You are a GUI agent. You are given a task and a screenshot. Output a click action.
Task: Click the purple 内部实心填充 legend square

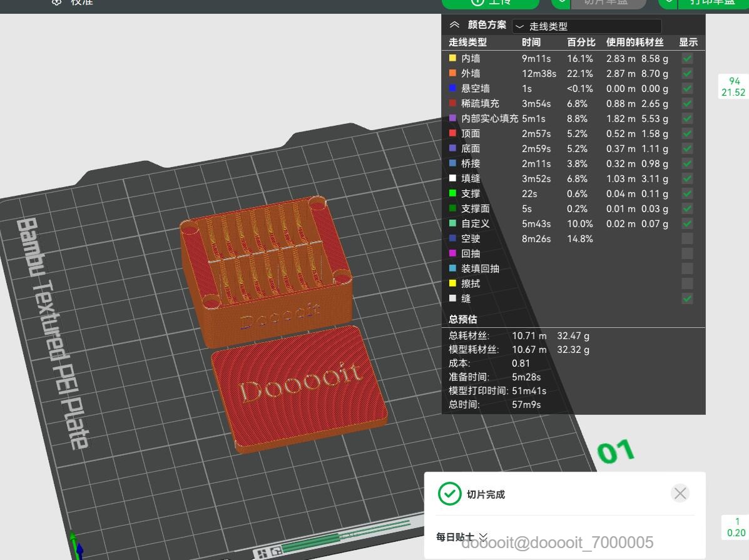452,118
